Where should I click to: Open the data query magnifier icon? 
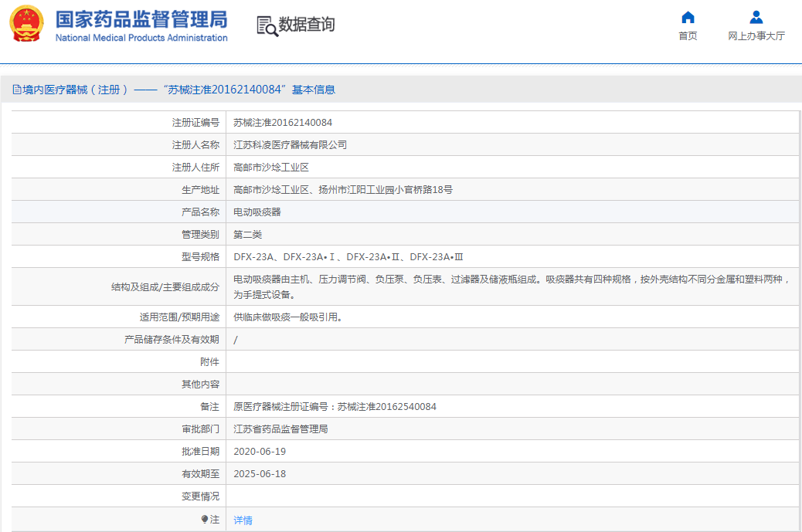tap(267, 26)
